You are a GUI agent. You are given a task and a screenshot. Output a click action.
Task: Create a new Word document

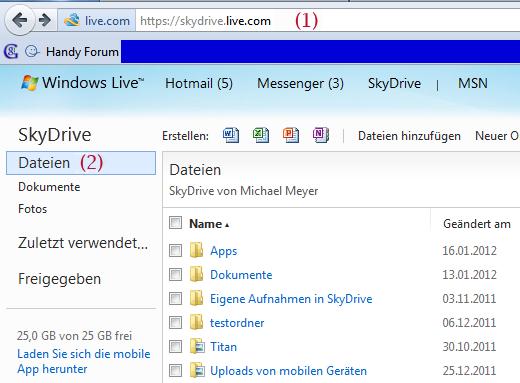[x=231, y=135]
